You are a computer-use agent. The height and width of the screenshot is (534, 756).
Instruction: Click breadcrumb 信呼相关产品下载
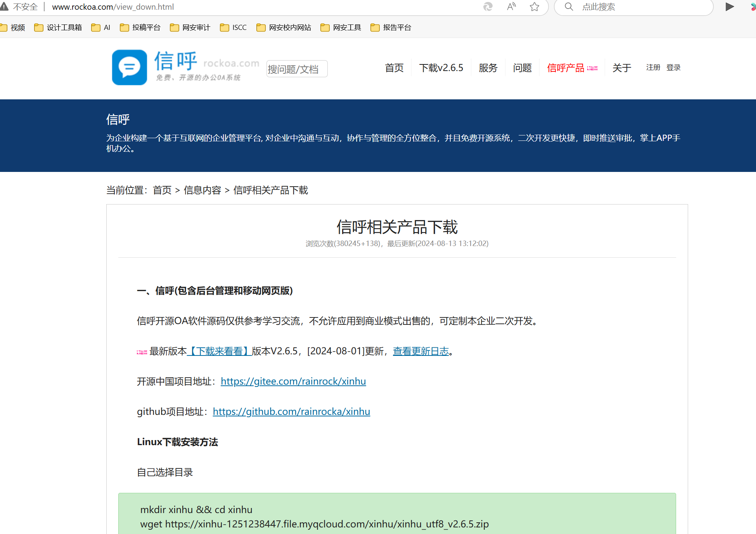271,190
